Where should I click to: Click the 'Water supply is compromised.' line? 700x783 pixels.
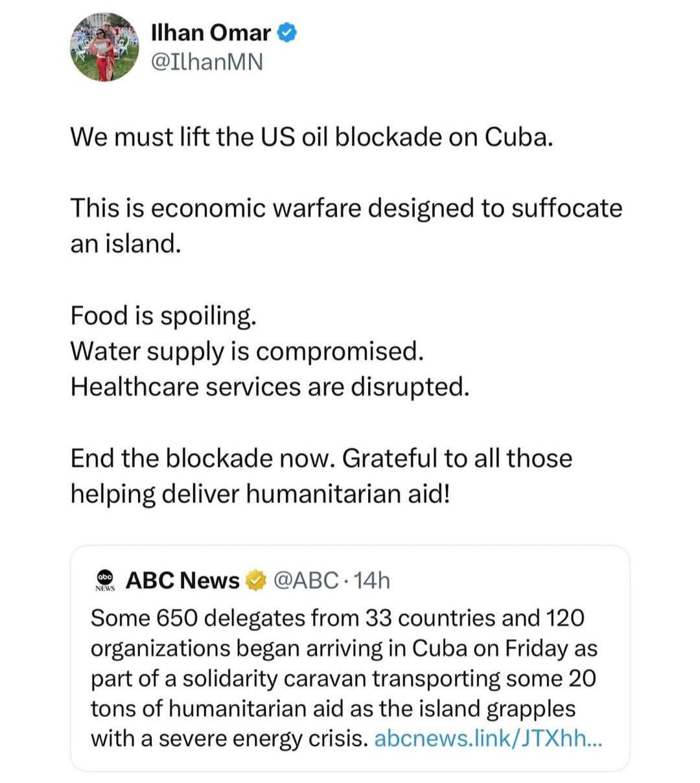(246, 351)
